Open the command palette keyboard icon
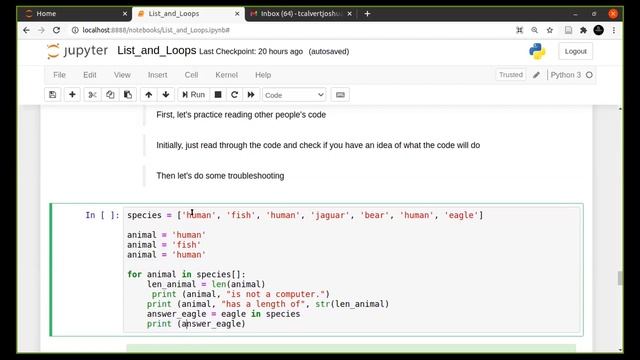This screenshot has width=640, height=360. [x=340, y=95]
